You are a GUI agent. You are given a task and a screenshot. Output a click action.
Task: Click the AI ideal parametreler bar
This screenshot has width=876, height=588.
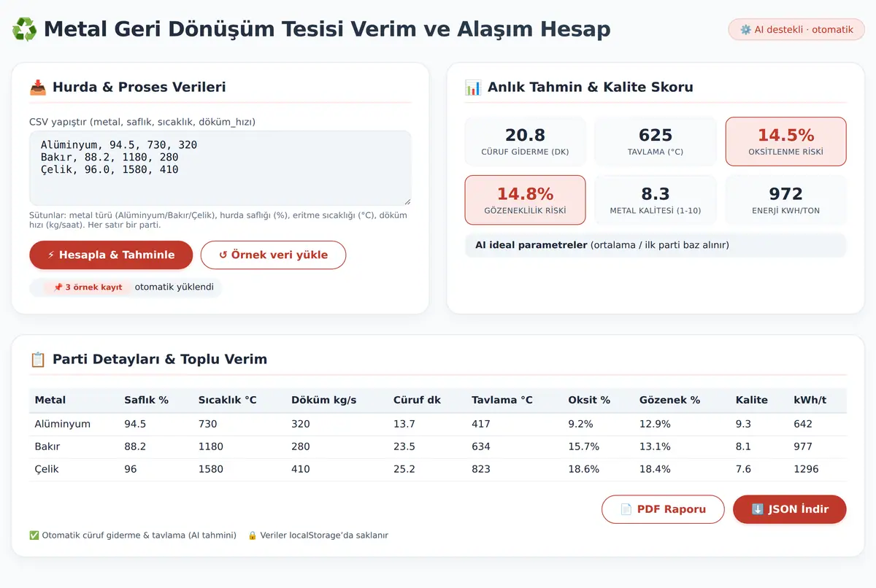[x=656, y=245]
